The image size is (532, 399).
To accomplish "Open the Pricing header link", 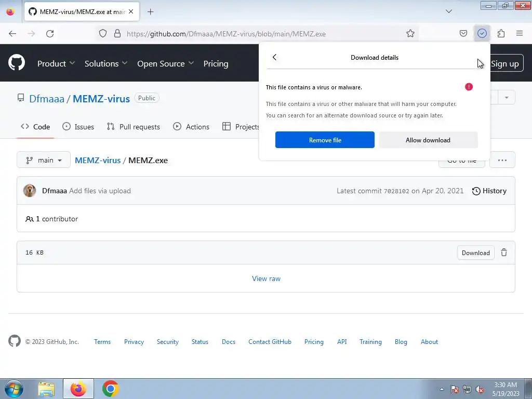I will coord(216,63).
